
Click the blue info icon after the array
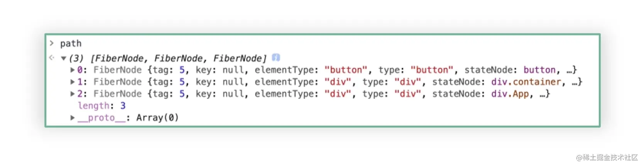[276, 58]
